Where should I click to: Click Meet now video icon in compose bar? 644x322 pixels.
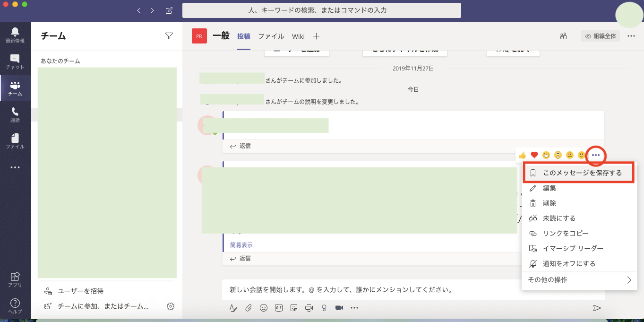point(309,308)
